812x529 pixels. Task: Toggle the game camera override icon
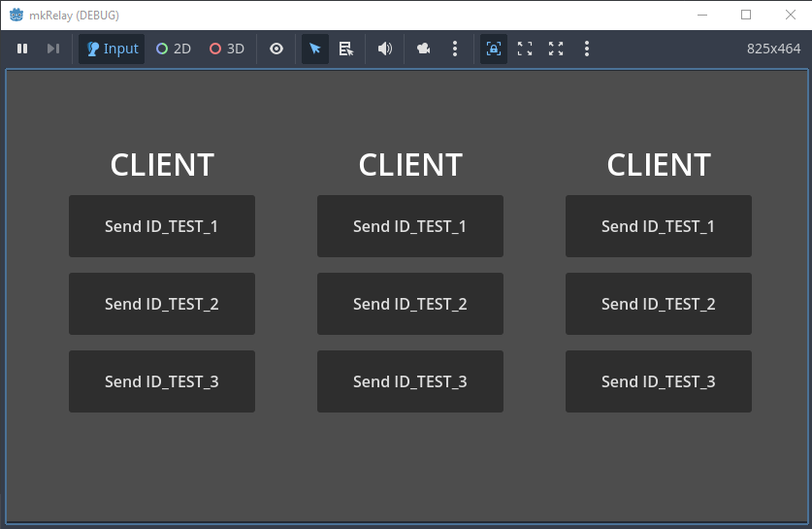tap(424, 49)
